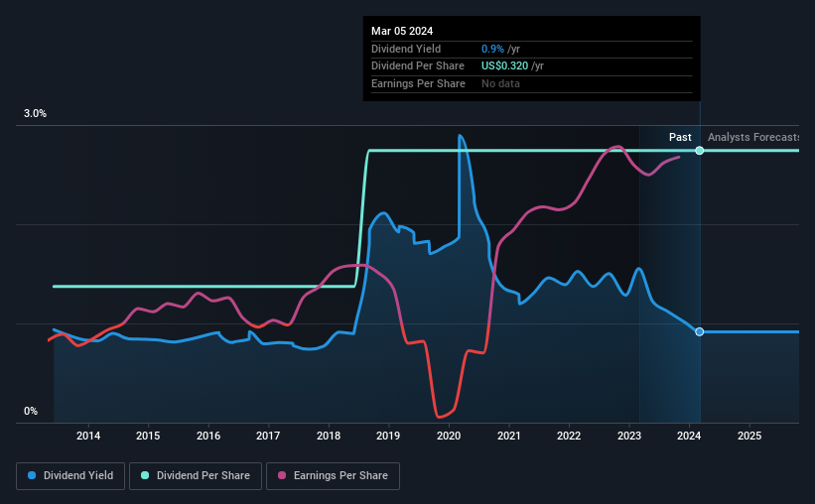The height and width of the screenshot is (504, 815).
Task: Toggle the Dividend Yield legend button
Action: (70, 476)
